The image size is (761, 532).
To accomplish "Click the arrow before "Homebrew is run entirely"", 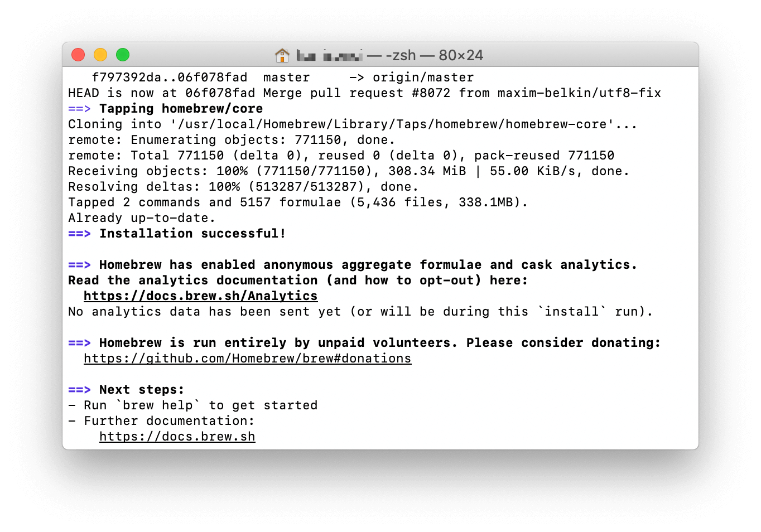I will (x=79, y=343).
